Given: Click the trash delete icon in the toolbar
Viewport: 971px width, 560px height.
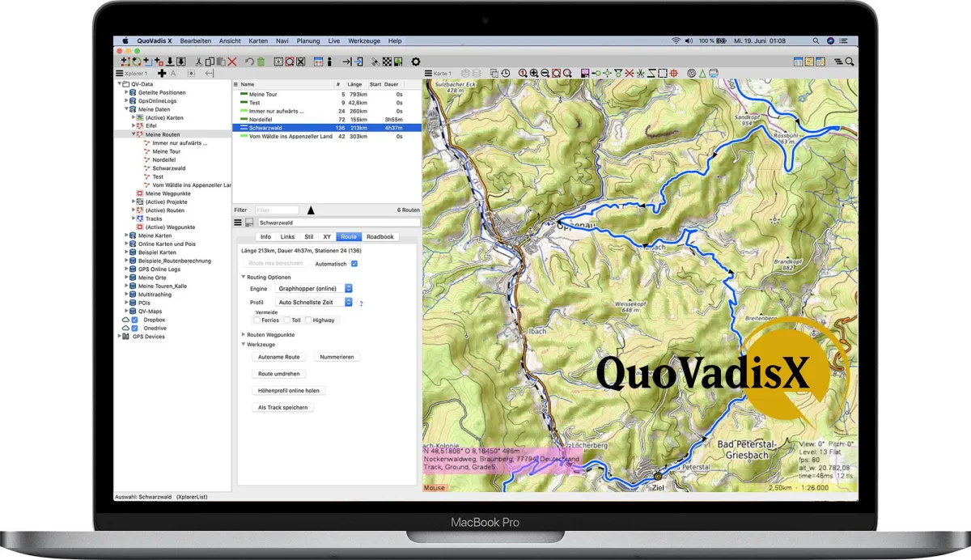Looking at the screenshot, I should click(261, 62).
